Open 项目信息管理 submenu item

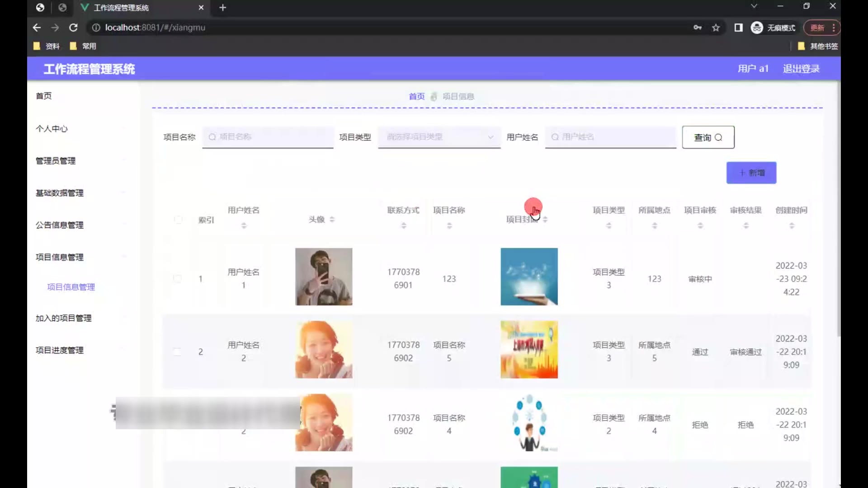[71, 287]
